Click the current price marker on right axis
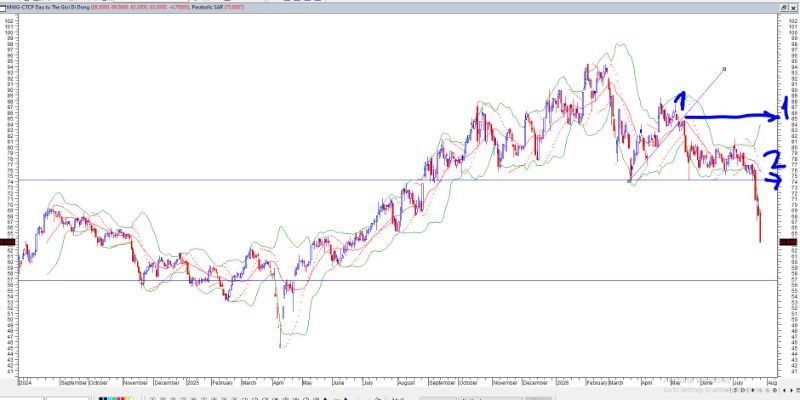 coord(789,242)
